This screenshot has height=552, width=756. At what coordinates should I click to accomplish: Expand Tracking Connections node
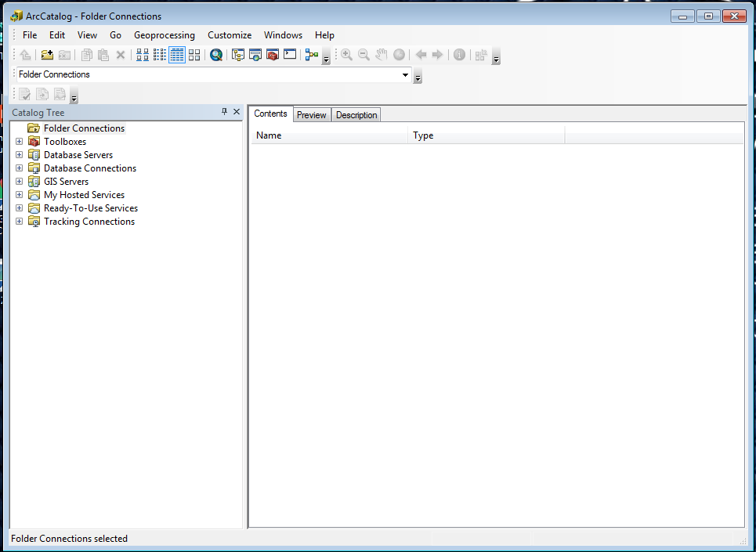click(20, 221)
